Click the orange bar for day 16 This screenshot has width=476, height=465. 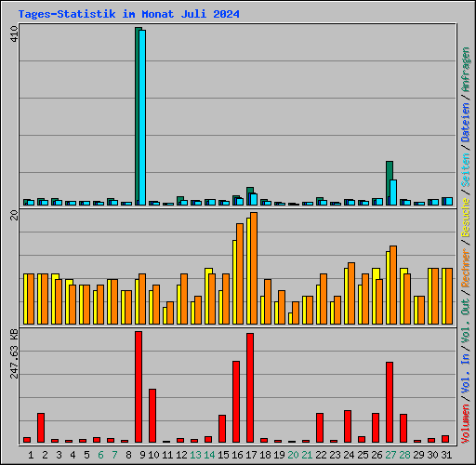click(240, 273)
